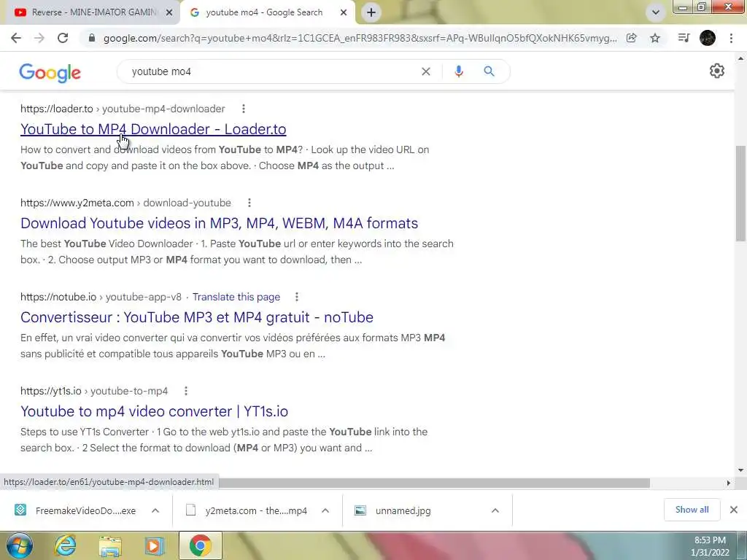Click scroll right arrow on horizontal scrollbar
The image size is (747, 560).
[729, 483]
